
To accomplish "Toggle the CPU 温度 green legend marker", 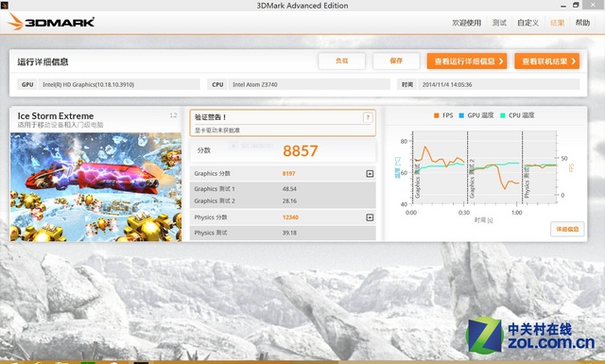I will [502, 115].
